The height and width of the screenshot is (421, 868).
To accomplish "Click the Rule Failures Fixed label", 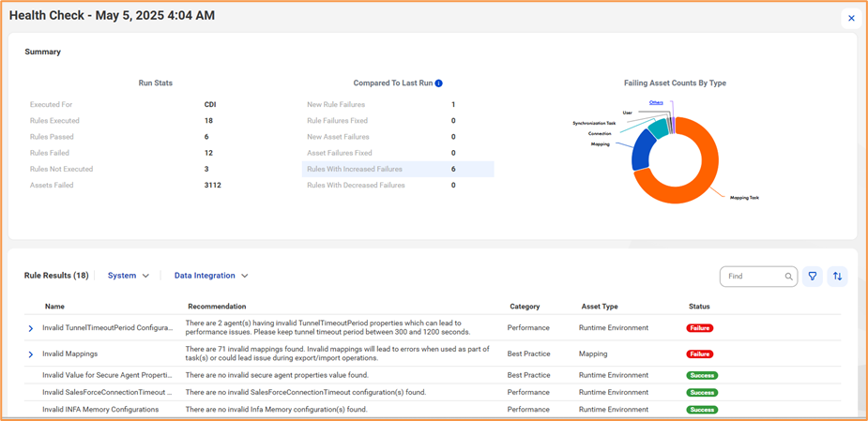I will (x=337, y=121).
